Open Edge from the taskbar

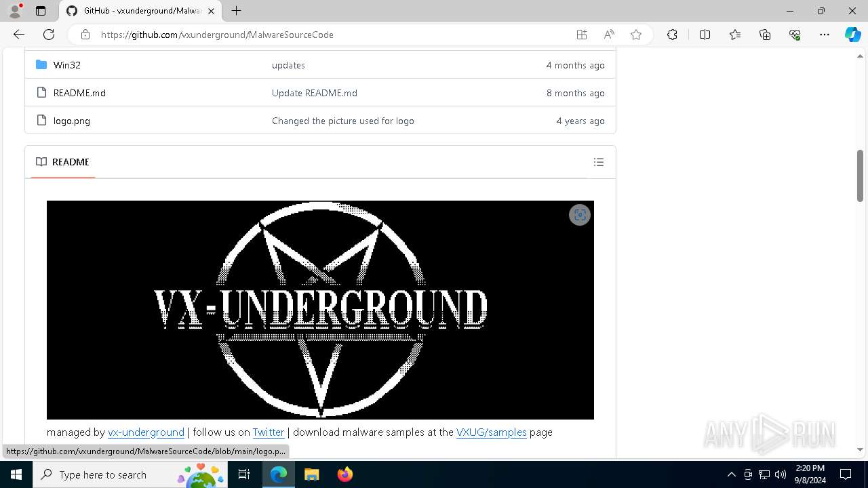279,474
